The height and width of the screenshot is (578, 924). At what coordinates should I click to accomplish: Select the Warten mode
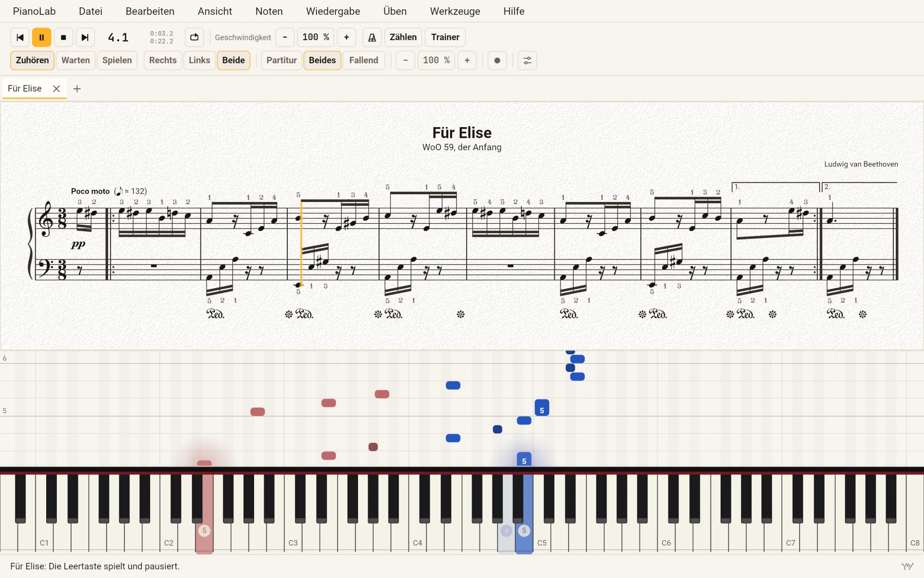(76, 61)
